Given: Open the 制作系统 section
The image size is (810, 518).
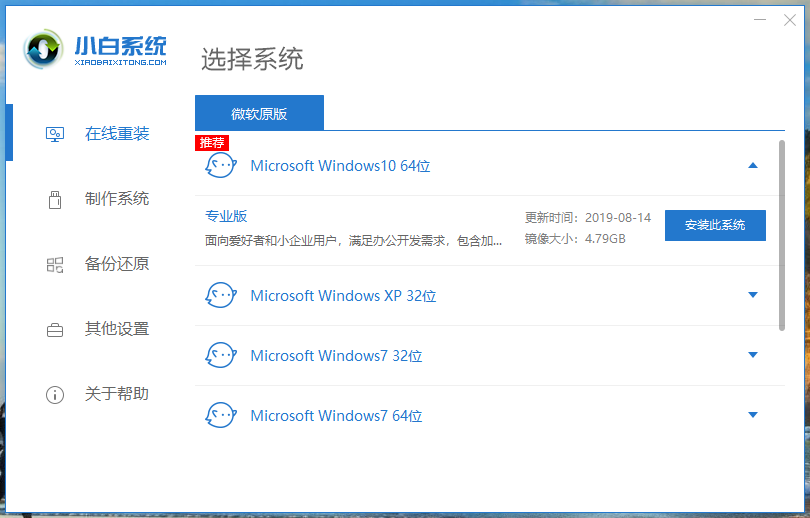Looking at the screenshot, I should point(117,199).
